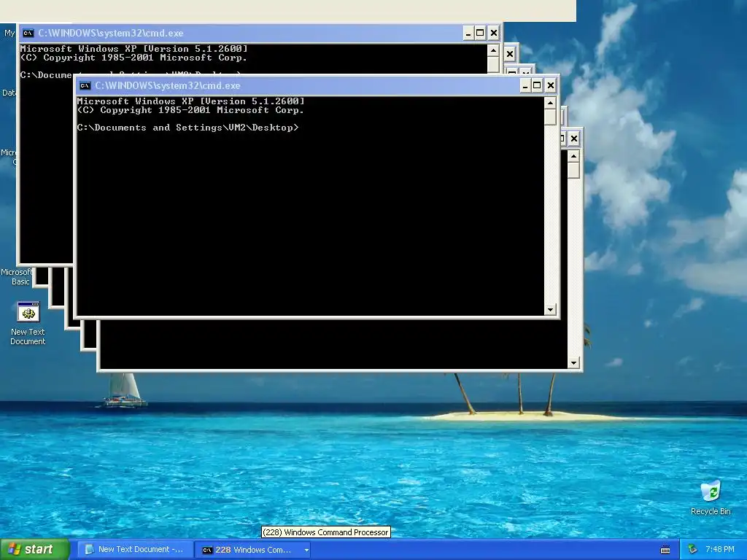Click "Microsoft Windows XP [Version 5.1.2600]" in front window
This screenshot has height=560, width=747.
190,101
